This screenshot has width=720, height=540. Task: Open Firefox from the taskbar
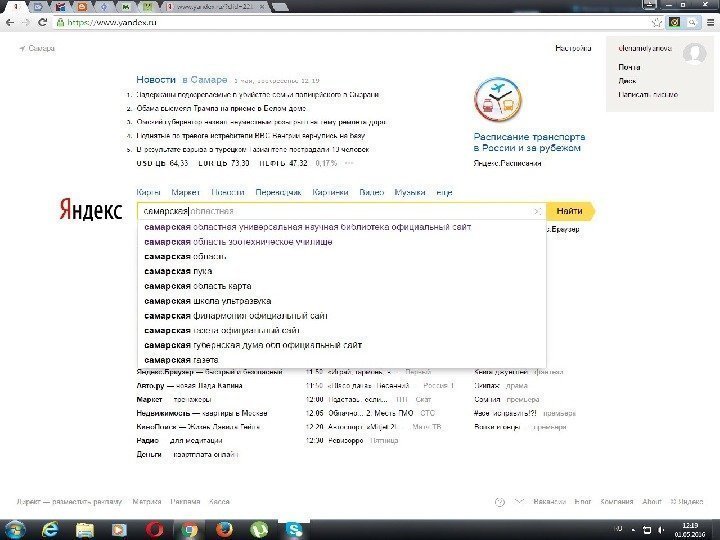click(224, 530)
